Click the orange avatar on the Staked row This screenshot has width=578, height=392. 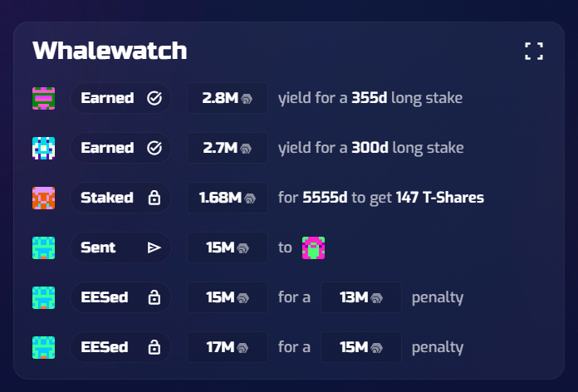click(x=43, y=198)
